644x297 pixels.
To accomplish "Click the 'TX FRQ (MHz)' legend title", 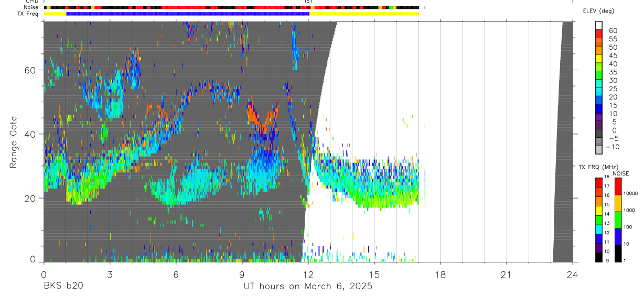I will 597,167.
